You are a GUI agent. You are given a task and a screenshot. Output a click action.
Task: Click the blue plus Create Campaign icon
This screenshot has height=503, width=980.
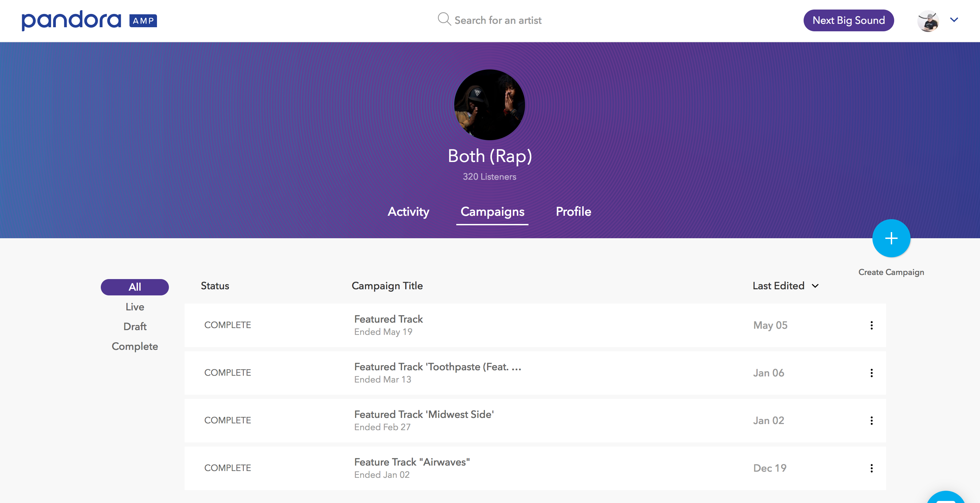891,238
